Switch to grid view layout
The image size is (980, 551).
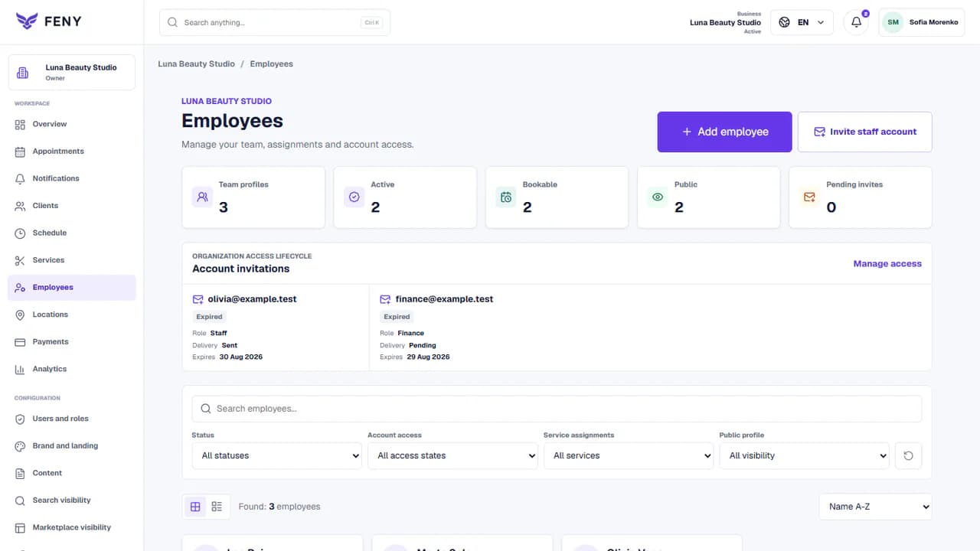click(195, 507)
